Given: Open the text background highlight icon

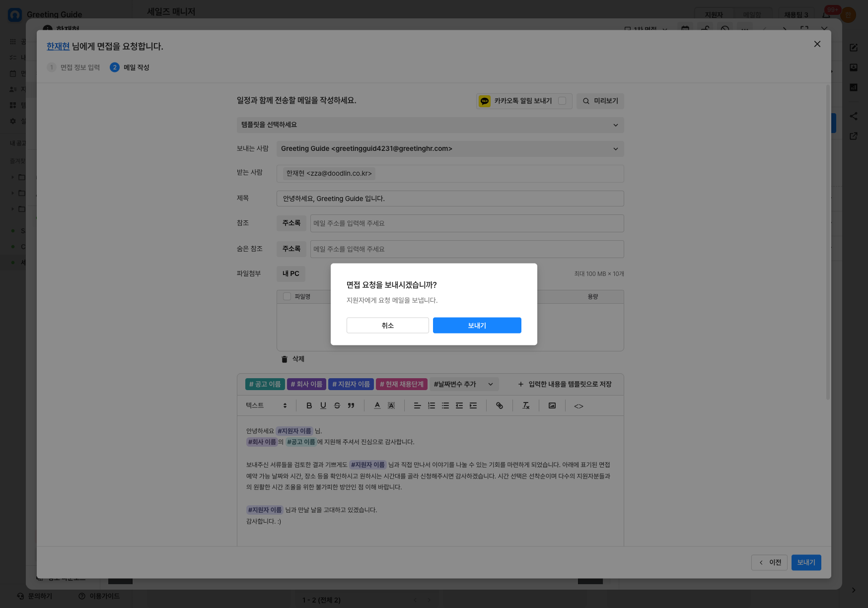Looking at the screenshot, I should coord(391,405).
